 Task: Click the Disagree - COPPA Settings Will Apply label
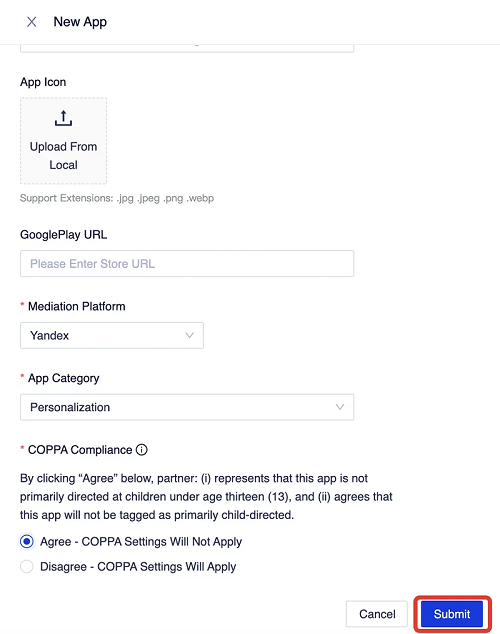[x=138, y=566]
